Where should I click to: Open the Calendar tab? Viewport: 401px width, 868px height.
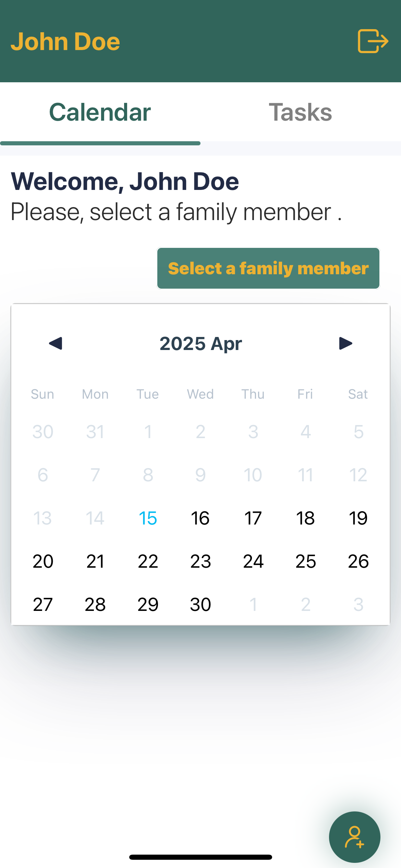[x=100, y=112]
